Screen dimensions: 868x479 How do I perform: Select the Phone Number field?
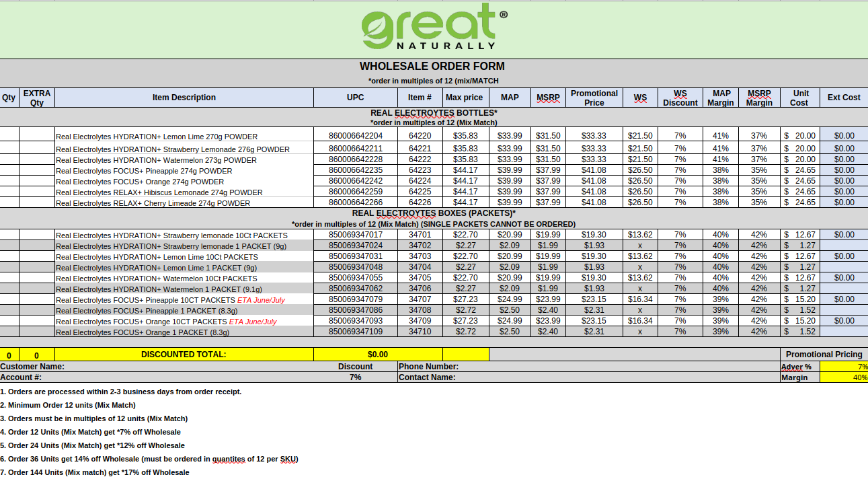585,367
